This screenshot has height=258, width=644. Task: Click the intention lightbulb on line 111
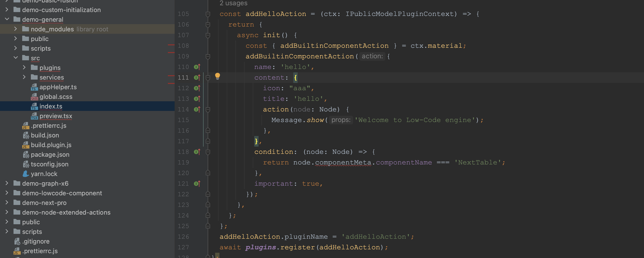click(x=218, y=76)
